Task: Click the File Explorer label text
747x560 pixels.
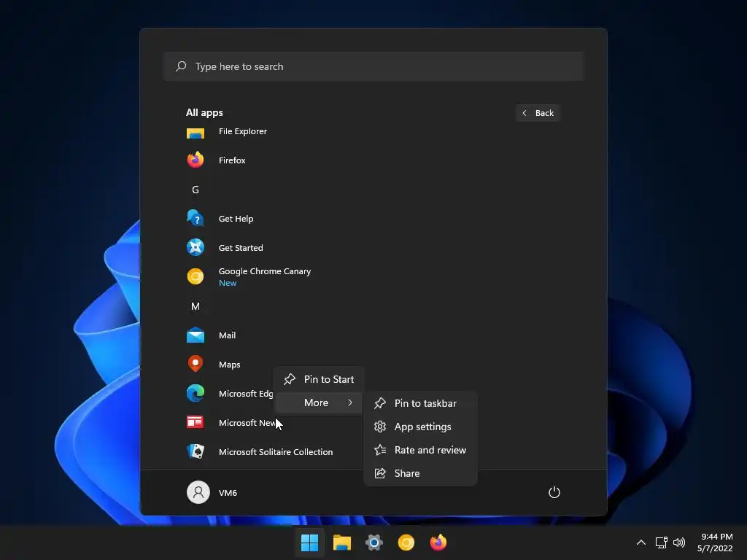Action: (x=242, y=131)
